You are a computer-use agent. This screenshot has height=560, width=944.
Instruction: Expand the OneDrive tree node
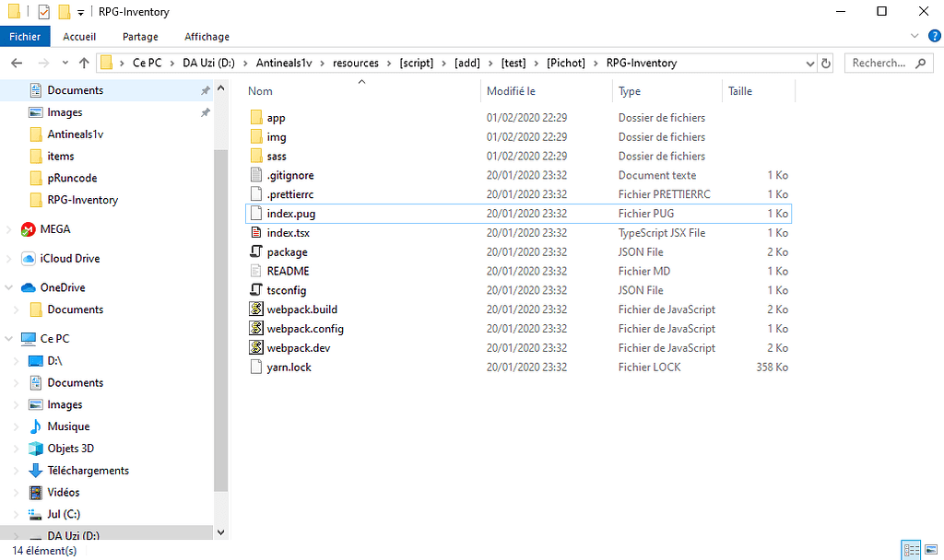point(9,288)
